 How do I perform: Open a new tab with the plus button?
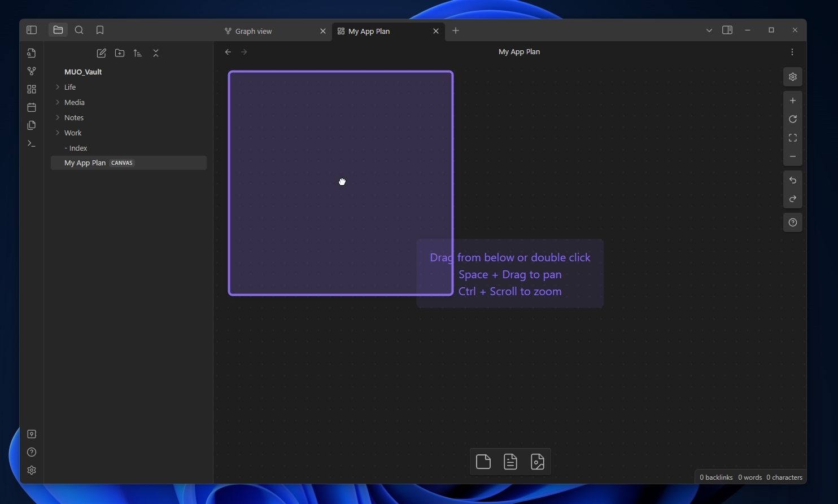point(455,31)
